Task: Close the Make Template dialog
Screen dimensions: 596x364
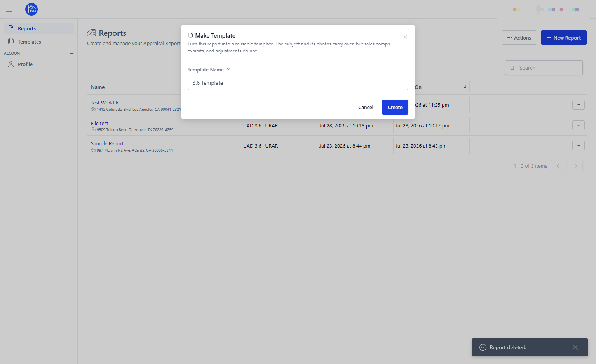Action: [405, 37]
